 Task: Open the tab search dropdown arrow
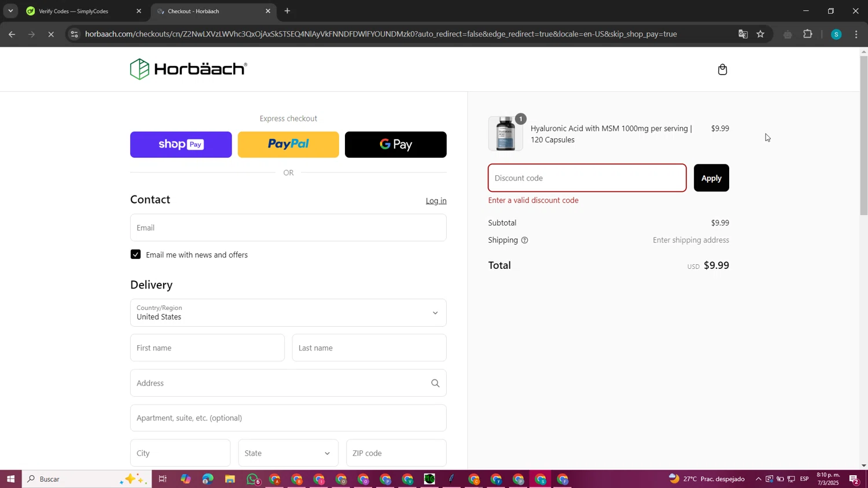(x=10, y=11)
